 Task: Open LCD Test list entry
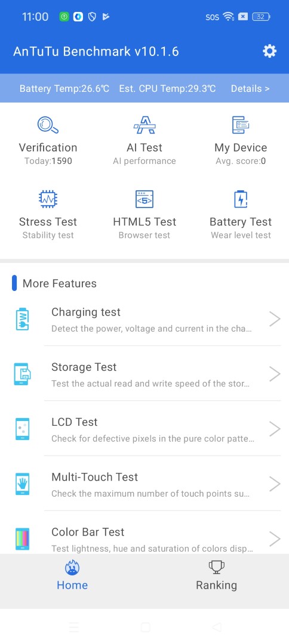(144, 429)
